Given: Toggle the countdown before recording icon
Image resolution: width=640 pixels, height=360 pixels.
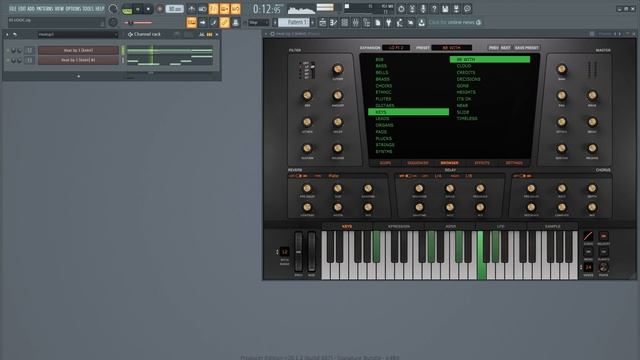Looking at the screenshot, I should click(x=213, y=9).
